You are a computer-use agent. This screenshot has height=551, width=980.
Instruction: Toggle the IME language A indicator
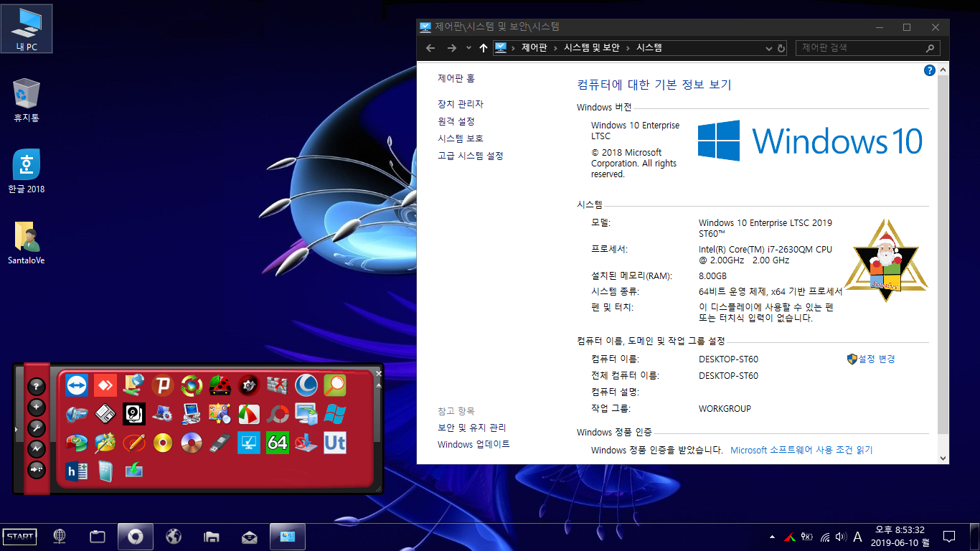point(857,537)
